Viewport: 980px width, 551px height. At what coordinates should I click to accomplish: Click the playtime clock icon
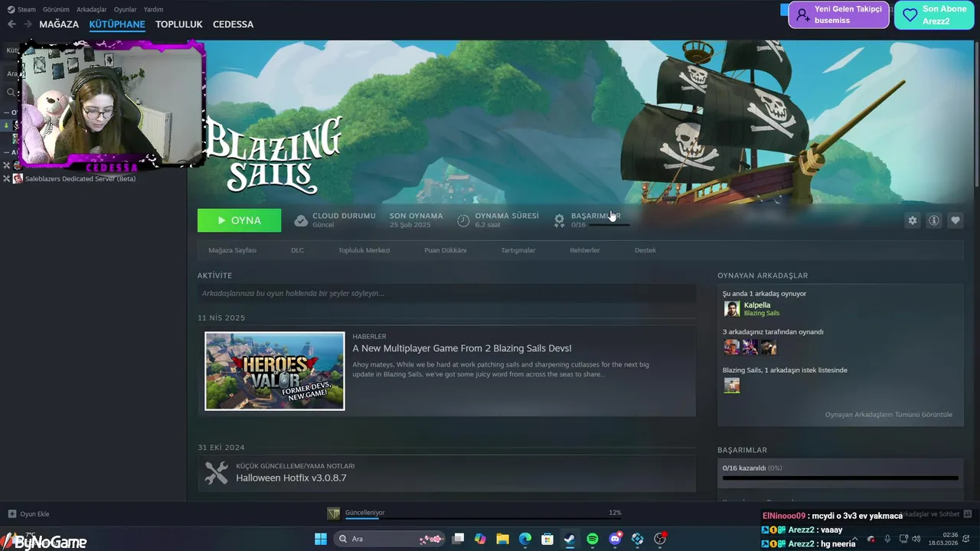(463, 220)
